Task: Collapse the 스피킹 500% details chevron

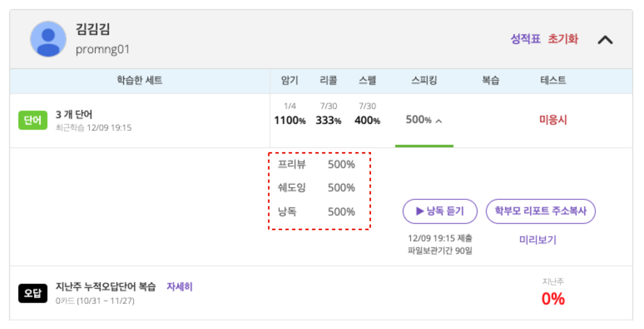Action: click(x=439, y=121)
